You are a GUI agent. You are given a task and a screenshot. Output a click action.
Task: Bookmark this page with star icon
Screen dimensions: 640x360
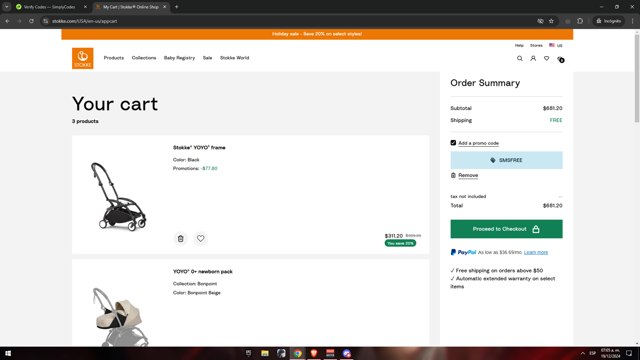pos(551,21)
